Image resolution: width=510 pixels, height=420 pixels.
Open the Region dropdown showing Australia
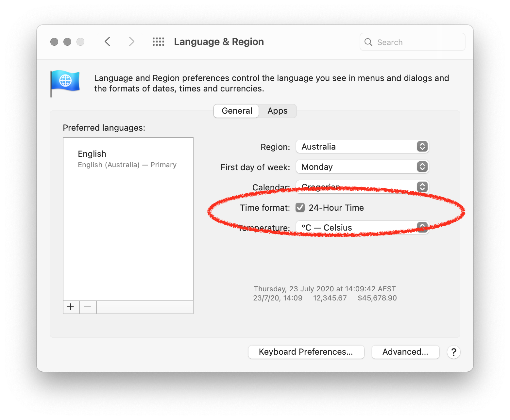coord(362,147)
